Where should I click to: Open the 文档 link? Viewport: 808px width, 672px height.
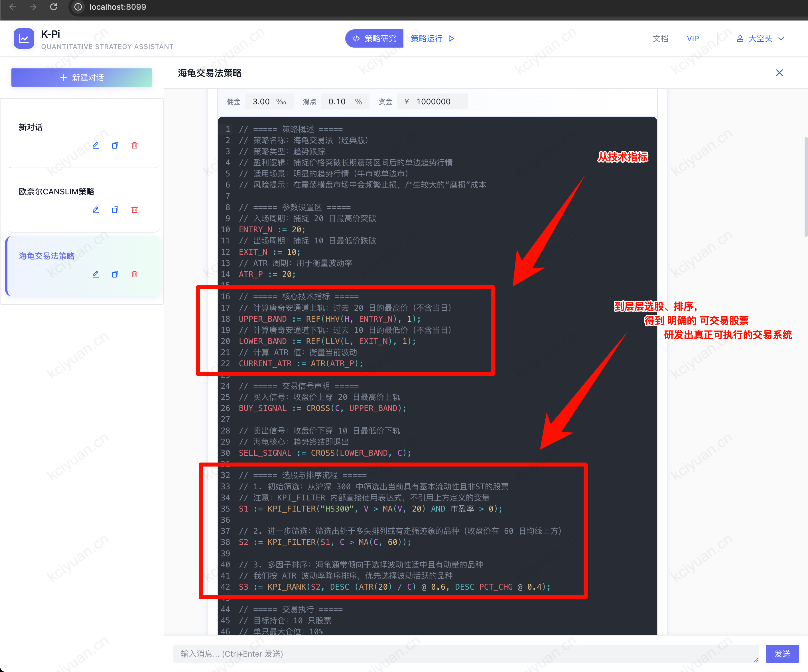pyautogui.click(x=660, y=38)
